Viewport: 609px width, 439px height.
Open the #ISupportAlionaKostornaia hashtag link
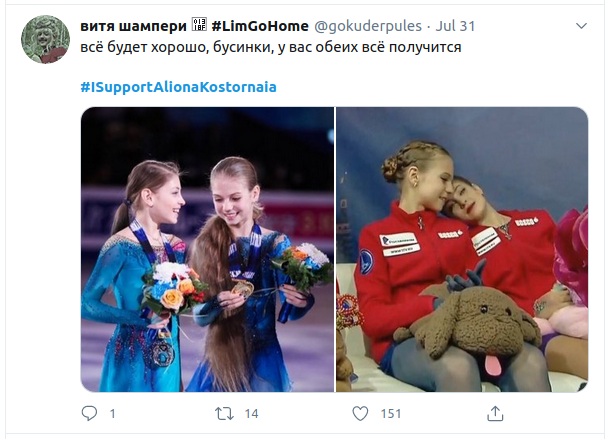(x=178, y=87)
